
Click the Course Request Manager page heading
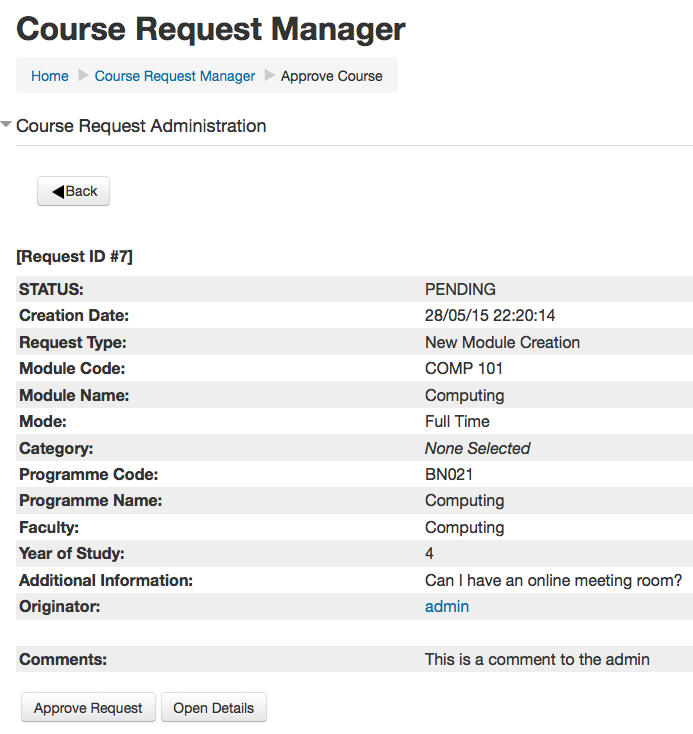coord(211,29)
